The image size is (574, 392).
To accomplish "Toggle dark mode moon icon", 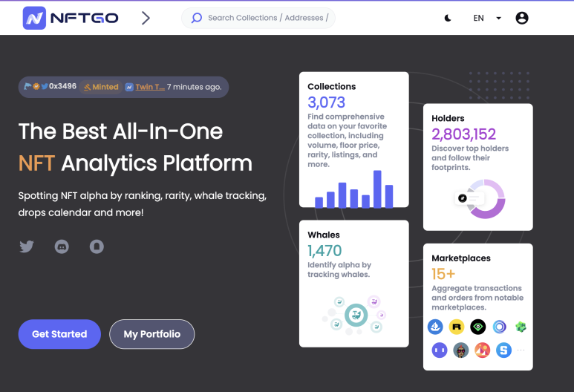I will (x=448, y=18).
